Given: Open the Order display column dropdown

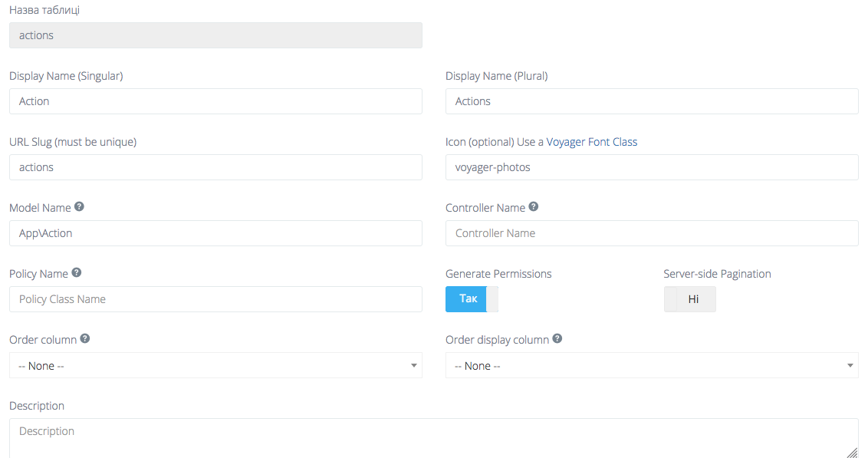Looking at the screenshot, I should point(652,365).
